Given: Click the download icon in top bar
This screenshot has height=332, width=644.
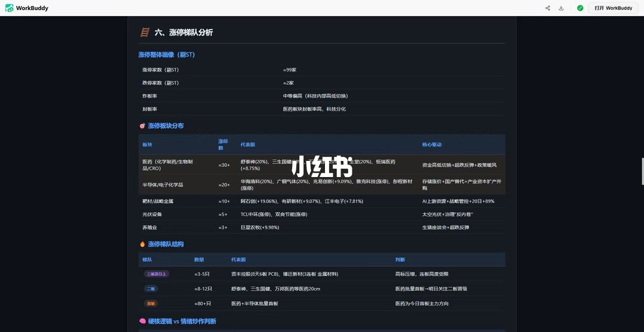Looking at the screenshot, I should [x=561, y=8].
